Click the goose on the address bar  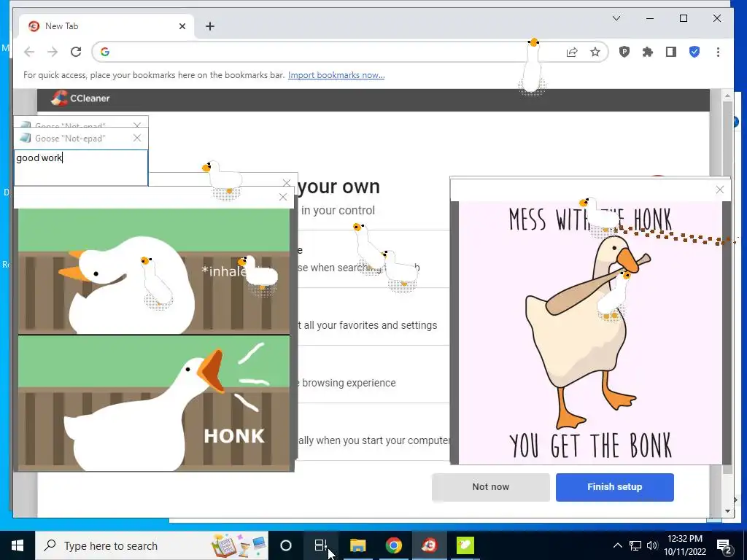[x=532, y=66]
